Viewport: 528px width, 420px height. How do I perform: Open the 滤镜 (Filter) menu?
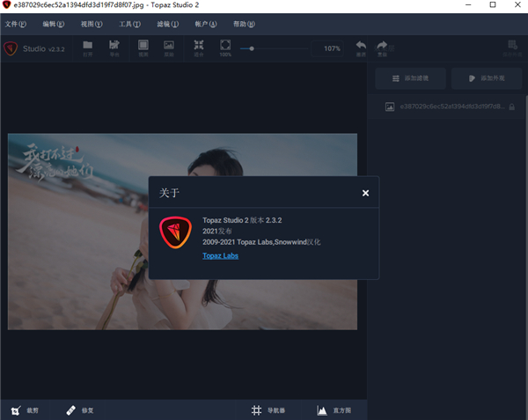click(167, 24)
